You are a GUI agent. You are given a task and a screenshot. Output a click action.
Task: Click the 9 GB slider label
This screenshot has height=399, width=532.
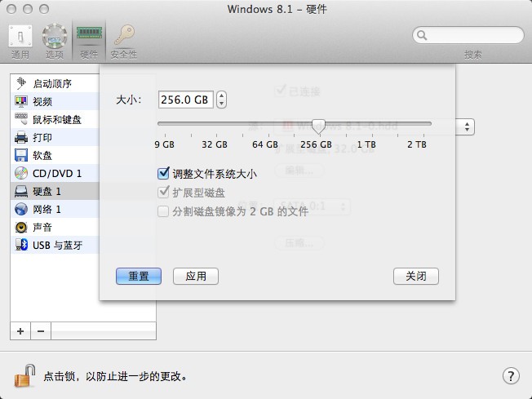click(x=164, y=144)
